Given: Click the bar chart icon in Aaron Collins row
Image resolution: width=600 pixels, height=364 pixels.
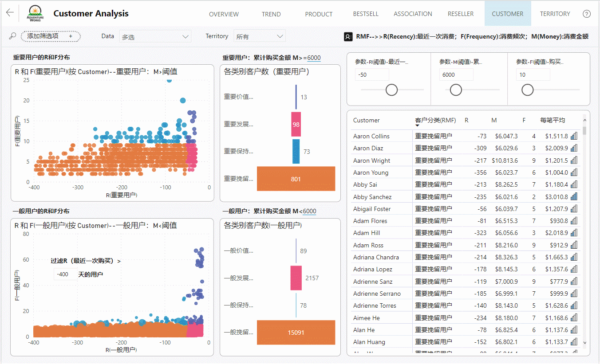Looking at the screenshot, I should coord(574,136).
